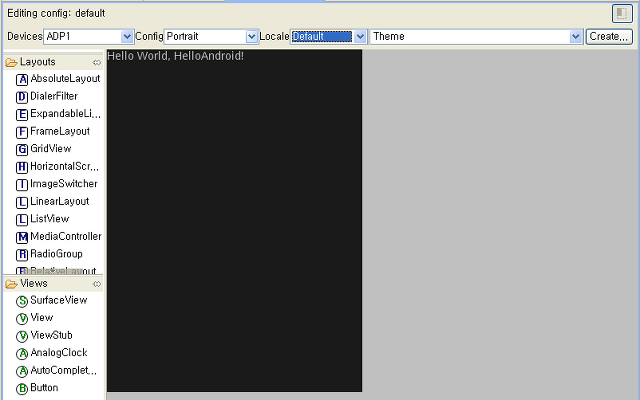Toggle Views palette display mode arrows
Viewport: 640px width, 400px height.
pos(97,284)
